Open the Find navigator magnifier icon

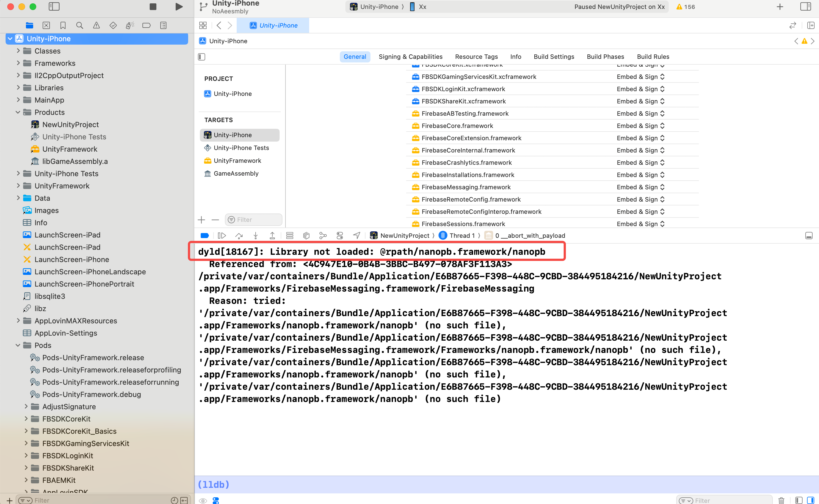79,25
